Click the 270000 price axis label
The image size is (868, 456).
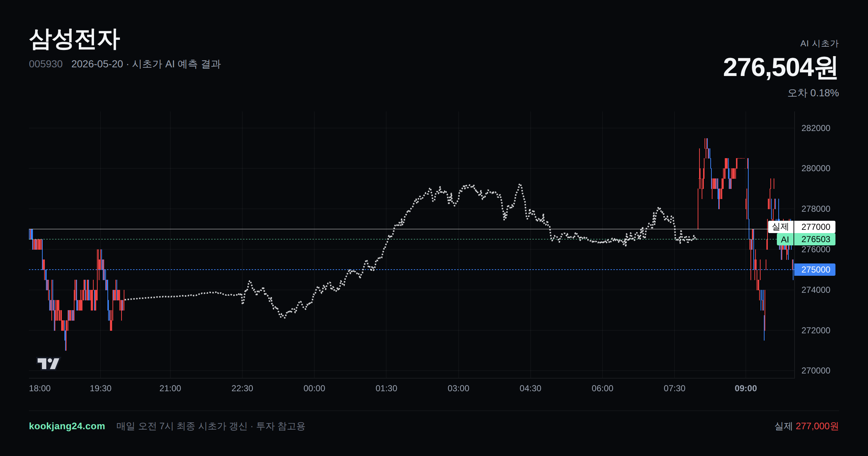[816, 371]
